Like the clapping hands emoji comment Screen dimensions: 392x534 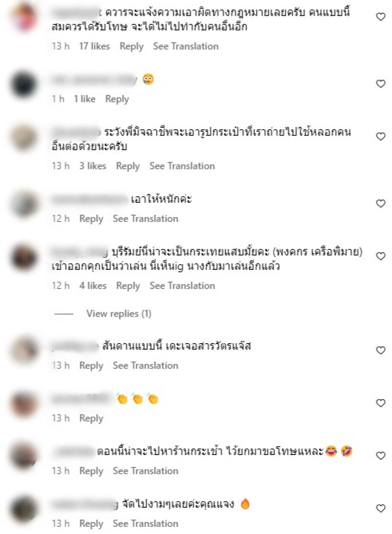(x=381, y=403)
